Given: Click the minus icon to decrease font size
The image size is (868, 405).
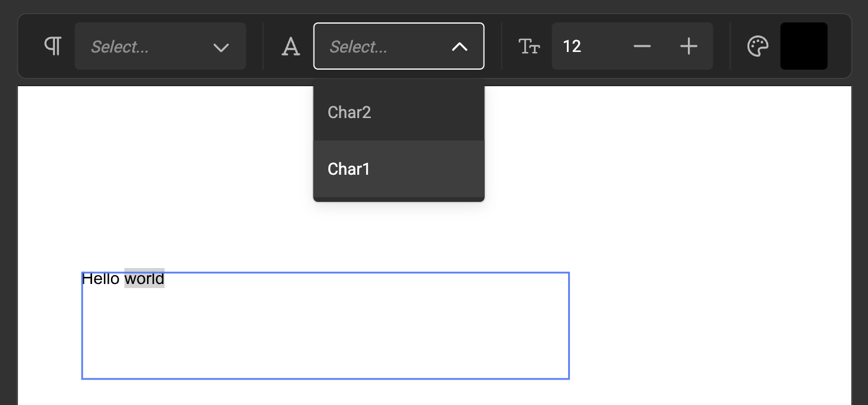Looking at the screenshot, I should click(x=642, y=46).
